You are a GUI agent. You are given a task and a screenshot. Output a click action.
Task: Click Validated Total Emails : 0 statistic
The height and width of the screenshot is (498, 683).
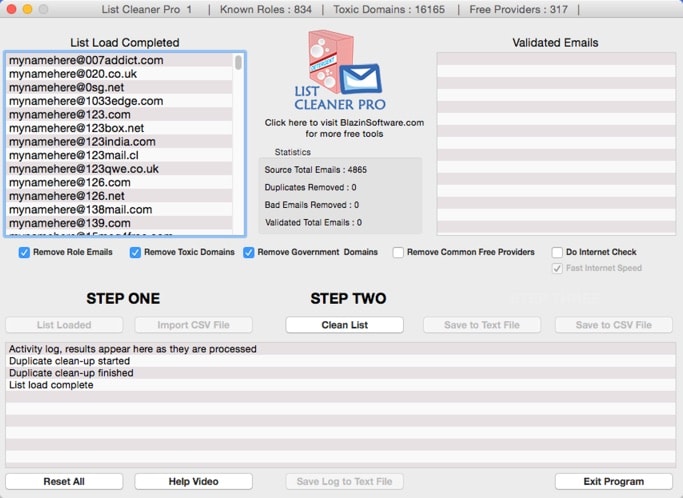point(314,223)
